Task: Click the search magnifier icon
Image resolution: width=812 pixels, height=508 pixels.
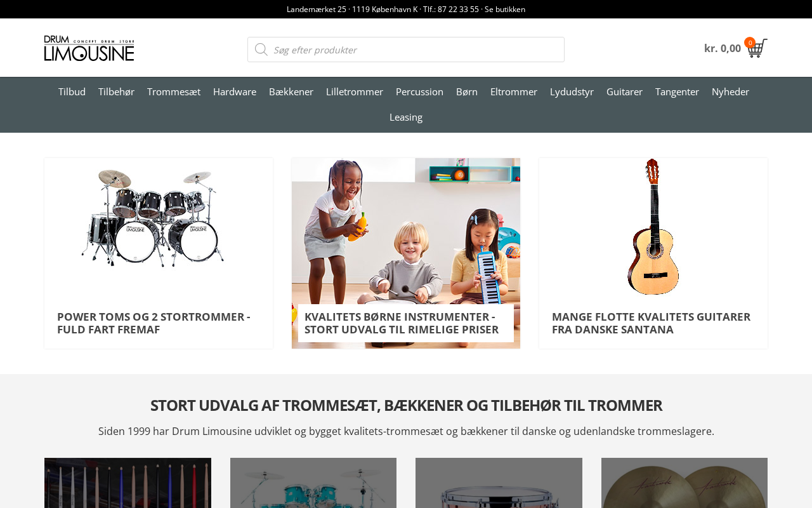Action: point(261,50)
